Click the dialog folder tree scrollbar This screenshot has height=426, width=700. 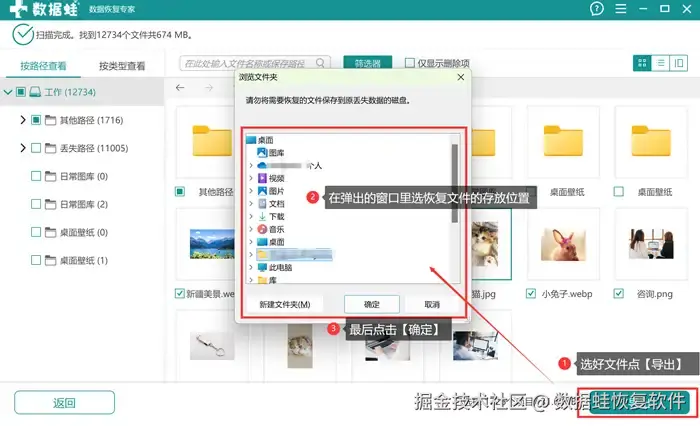[x=454, y=184]
